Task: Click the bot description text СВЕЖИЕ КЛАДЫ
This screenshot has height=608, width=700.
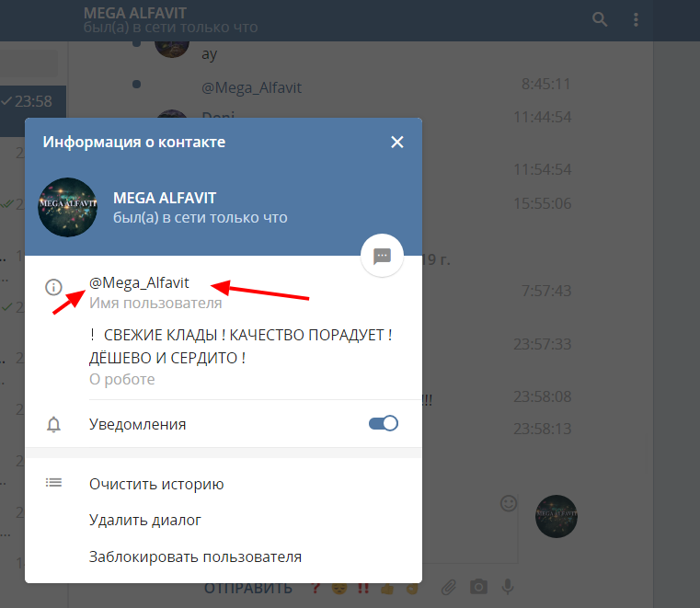Action: click(241, 346)
